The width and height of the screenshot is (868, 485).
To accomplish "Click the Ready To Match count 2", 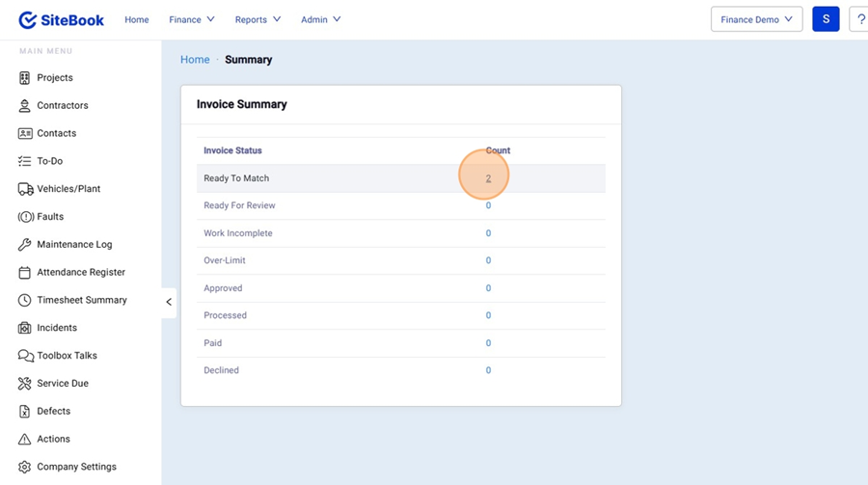I will coord(488,178).
